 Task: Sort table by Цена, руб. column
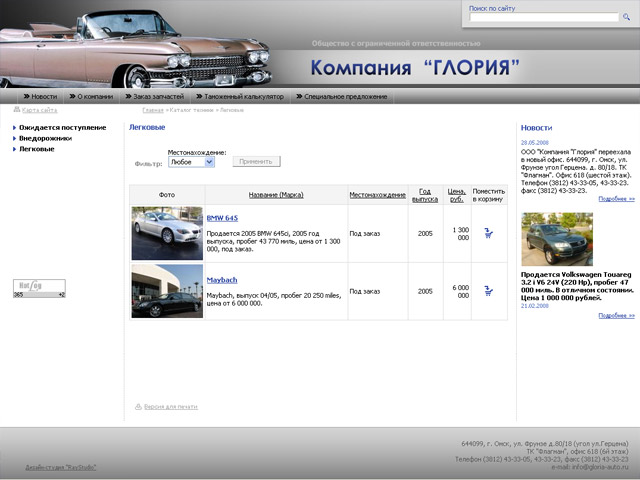456,195
